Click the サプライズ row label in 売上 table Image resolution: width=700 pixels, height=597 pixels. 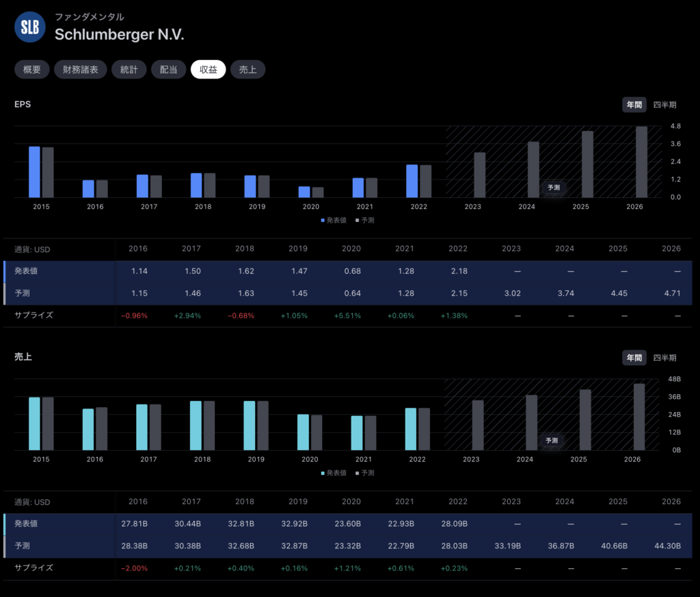pos(33,568)
